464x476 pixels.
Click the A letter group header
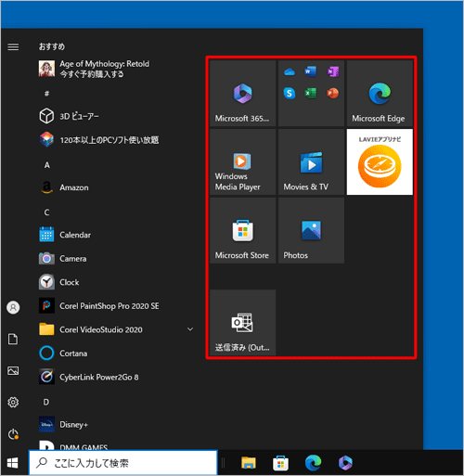46,165
